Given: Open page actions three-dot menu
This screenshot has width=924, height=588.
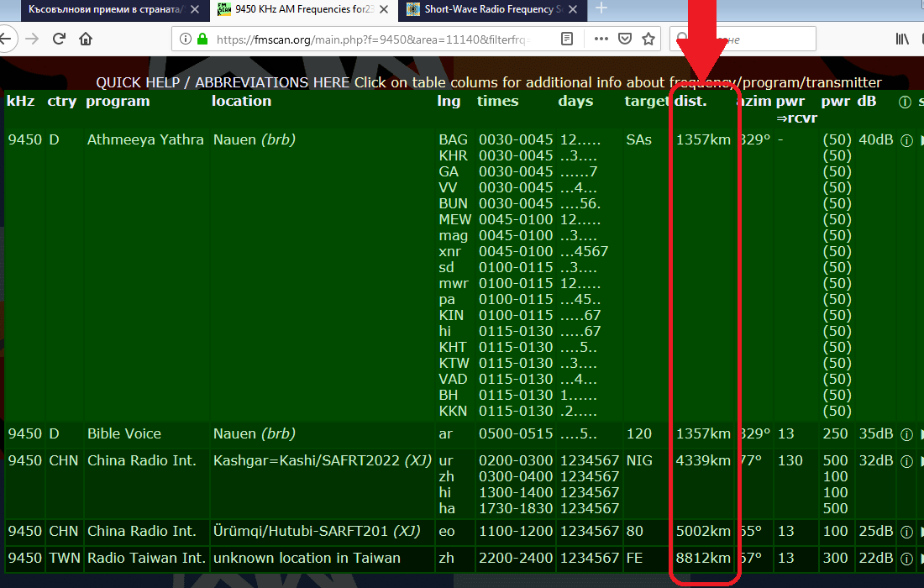Looking at the screenshot, I should [601, 39].
